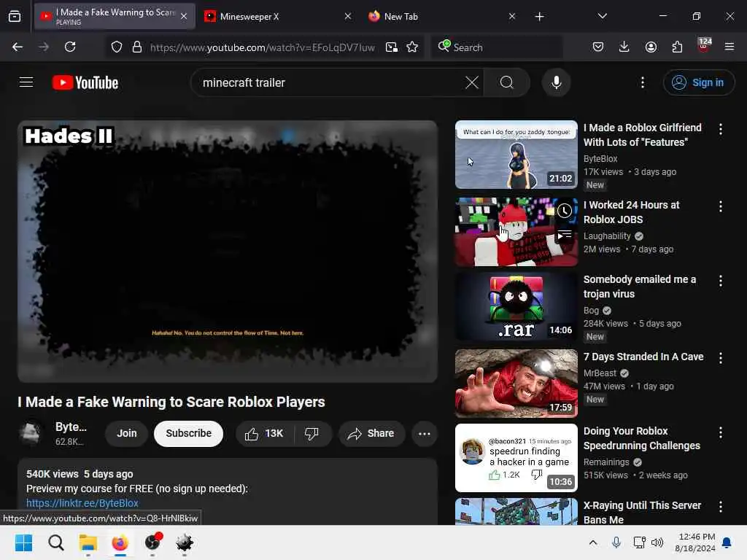Add Roblox JOBS video to queue
This screenshot has height=560, width=747.
coord(565,235)
